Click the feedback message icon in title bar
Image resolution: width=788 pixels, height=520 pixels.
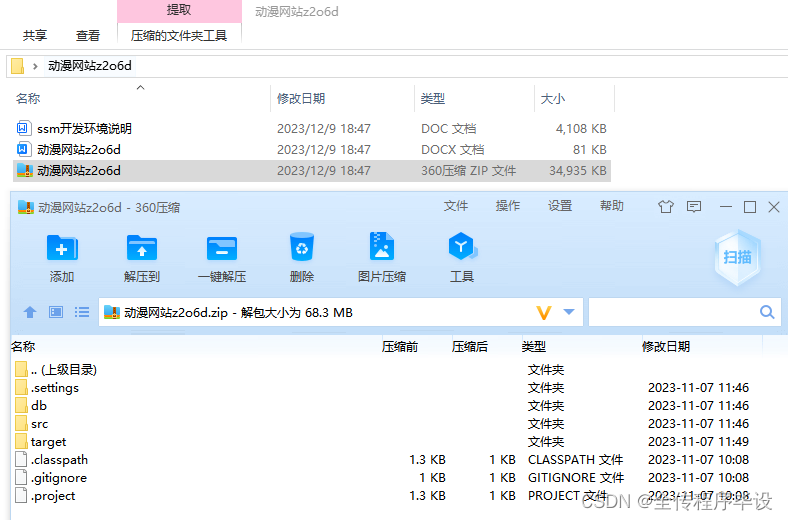(x=694, y=206)
